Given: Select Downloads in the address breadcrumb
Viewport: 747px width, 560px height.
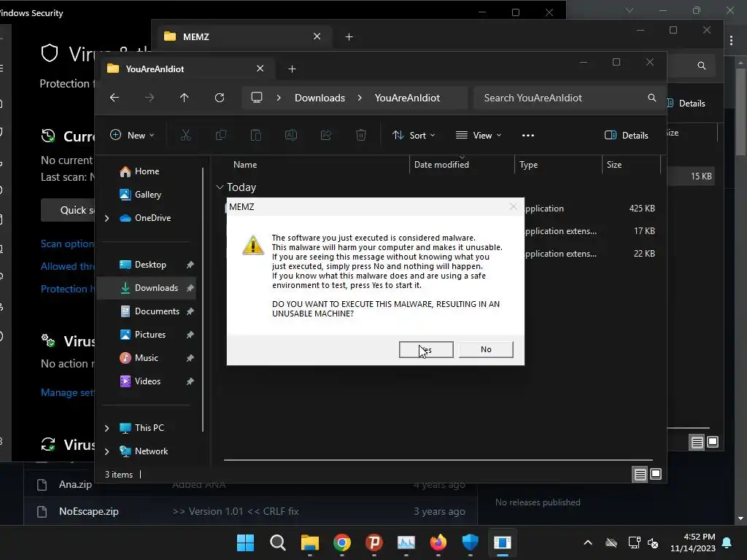Looking at the screenshot, I should point(320,98).
